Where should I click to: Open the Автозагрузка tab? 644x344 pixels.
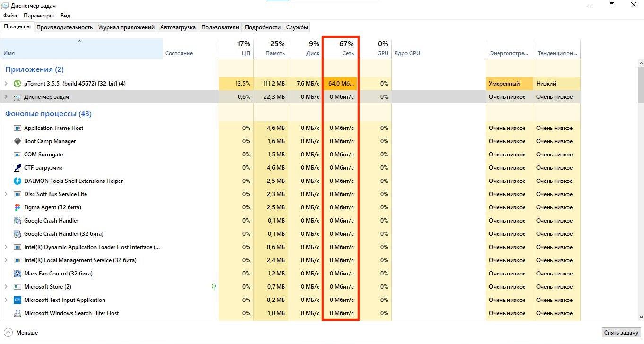point(178,27)
